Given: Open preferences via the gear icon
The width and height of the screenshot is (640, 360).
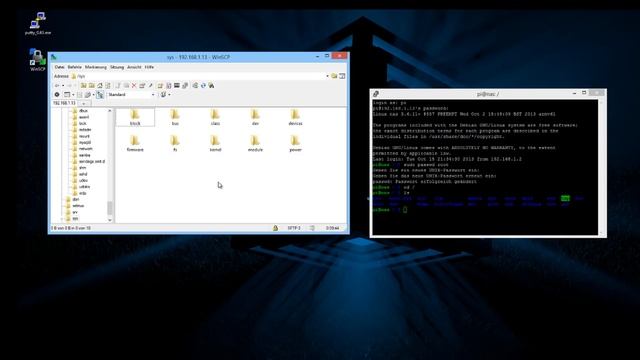Looking at the screenshot, I should 57,95.
